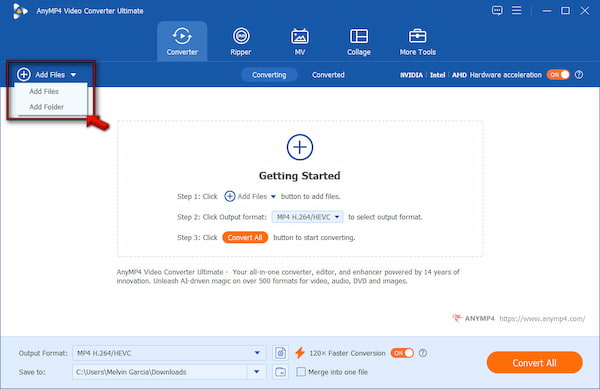
Task: Open the output folder icon beside Save to
Action: [x=280, y=372]
